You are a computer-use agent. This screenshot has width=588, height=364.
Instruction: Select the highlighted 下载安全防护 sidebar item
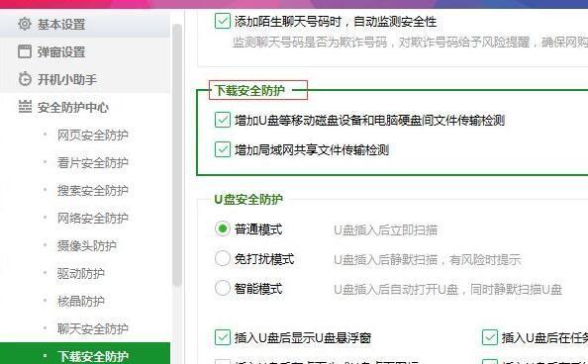(x=85, y=353)
